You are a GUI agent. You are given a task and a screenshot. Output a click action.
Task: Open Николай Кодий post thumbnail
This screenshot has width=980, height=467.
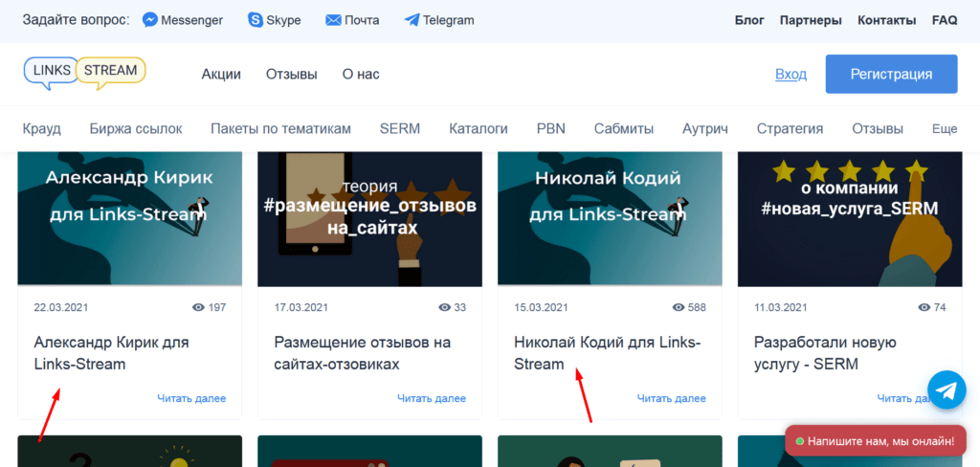coord(610,219)
